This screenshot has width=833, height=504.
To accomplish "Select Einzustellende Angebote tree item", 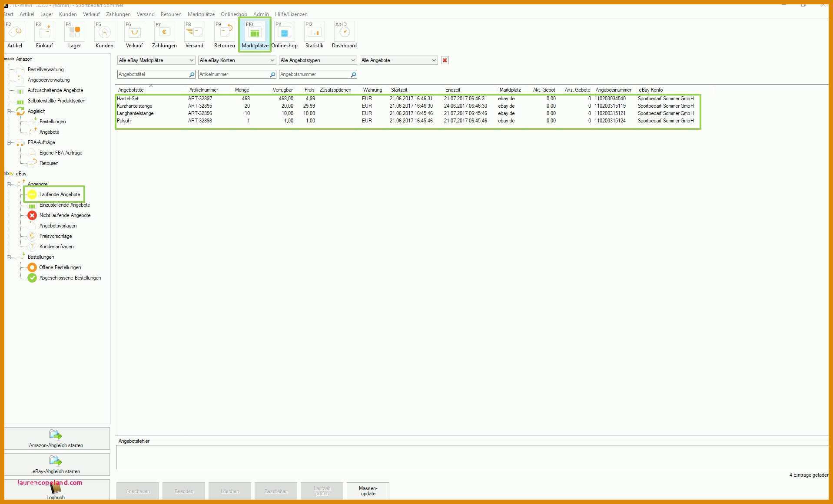I will (x=65, y=205).
